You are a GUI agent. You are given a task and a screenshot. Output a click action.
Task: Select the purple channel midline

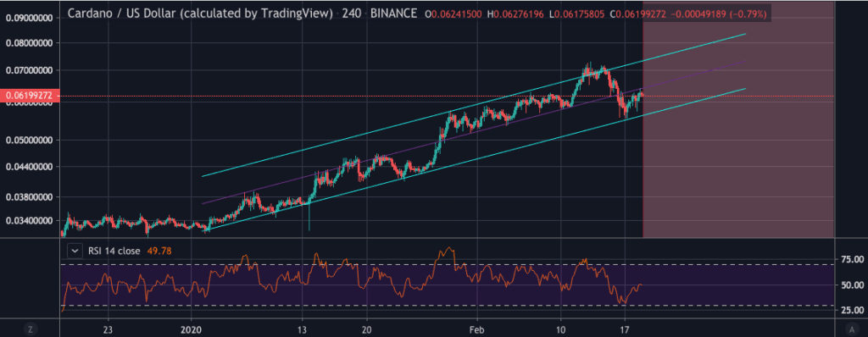tap(474, 133)
